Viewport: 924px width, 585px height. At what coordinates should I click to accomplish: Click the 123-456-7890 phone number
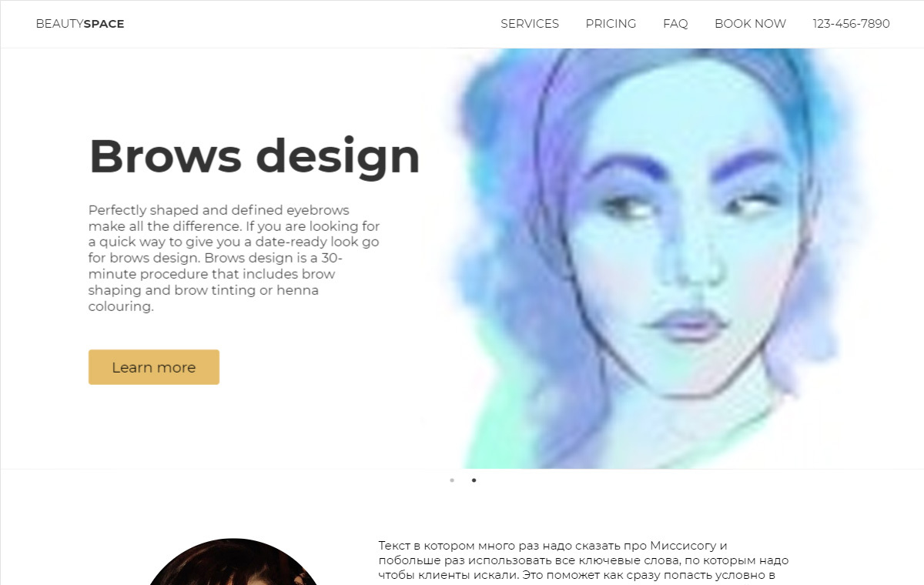click(851, 24)
